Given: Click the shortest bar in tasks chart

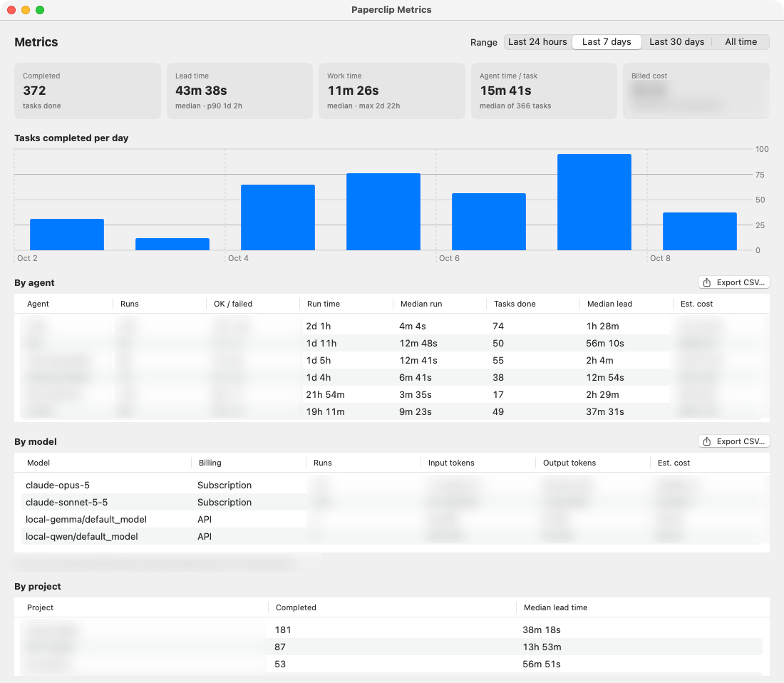Looking at the screenshot, I should click(x=172, y=244).
